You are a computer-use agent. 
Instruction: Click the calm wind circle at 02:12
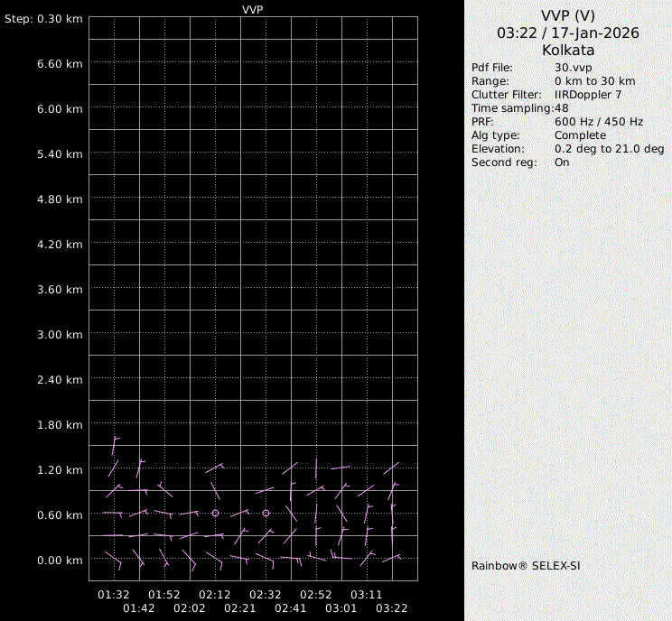coord(215,513)
